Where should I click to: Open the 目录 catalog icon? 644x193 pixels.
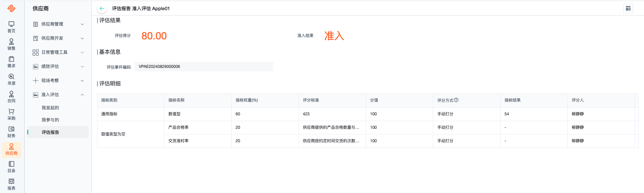pos(11,164)
